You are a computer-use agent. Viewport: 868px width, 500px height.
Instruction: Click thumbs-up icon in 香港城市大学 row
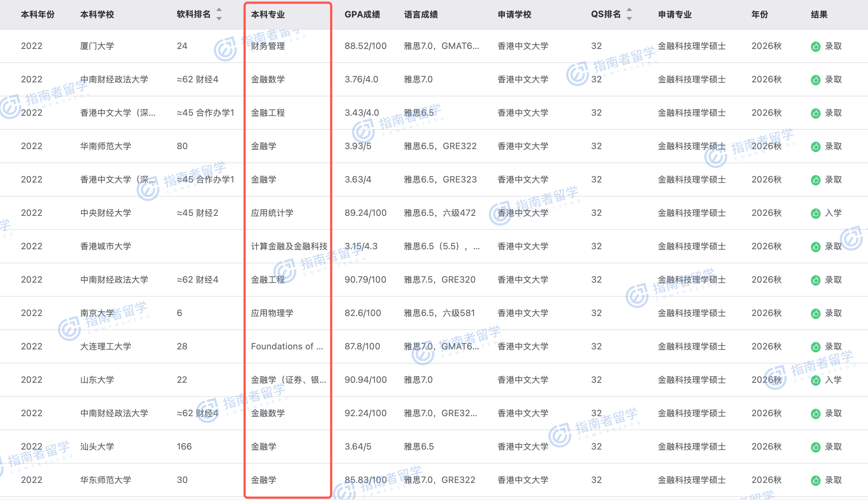(815, 247)
